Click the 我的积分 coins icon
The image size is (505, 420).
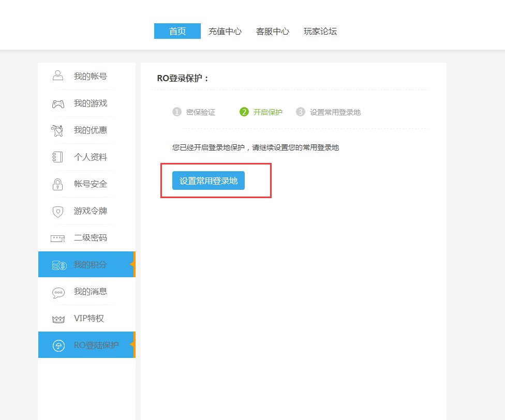59,265
